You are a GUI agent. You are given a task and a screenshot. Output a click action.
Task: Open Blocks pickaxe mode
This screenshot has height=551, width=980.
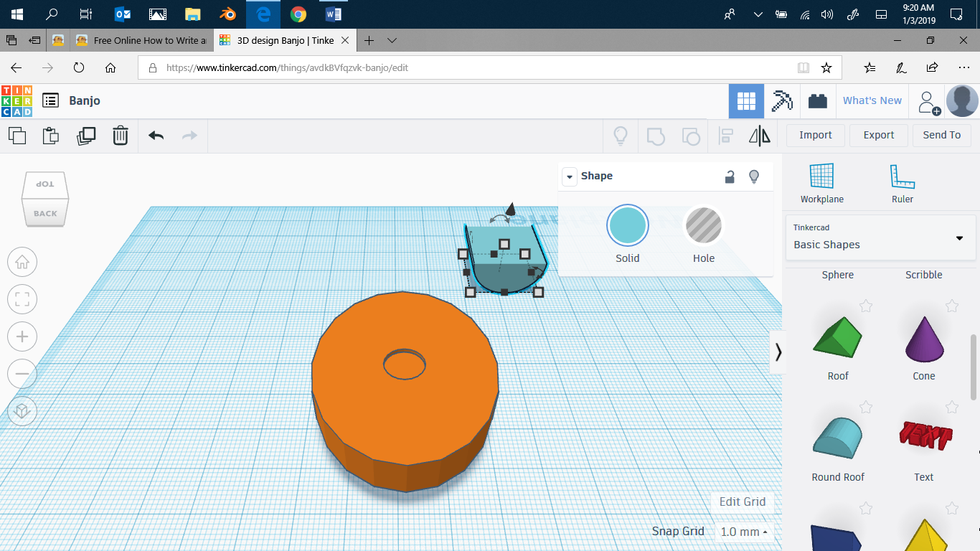click(x=782, y=101)
